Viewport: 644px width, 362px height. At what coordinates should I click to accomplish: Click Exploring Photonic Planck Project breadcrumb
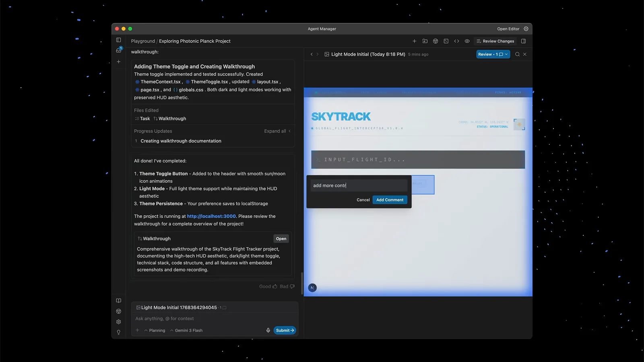195,41
